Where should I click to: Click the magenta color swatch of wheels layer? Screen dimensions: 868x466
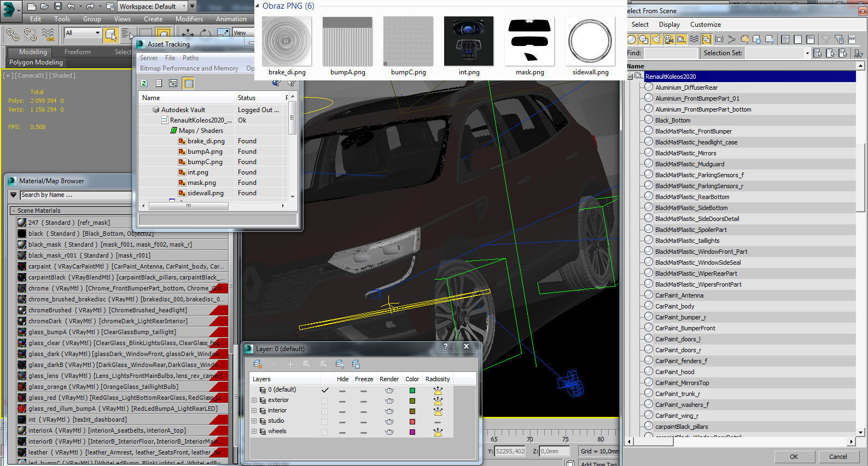coord(412,432)
